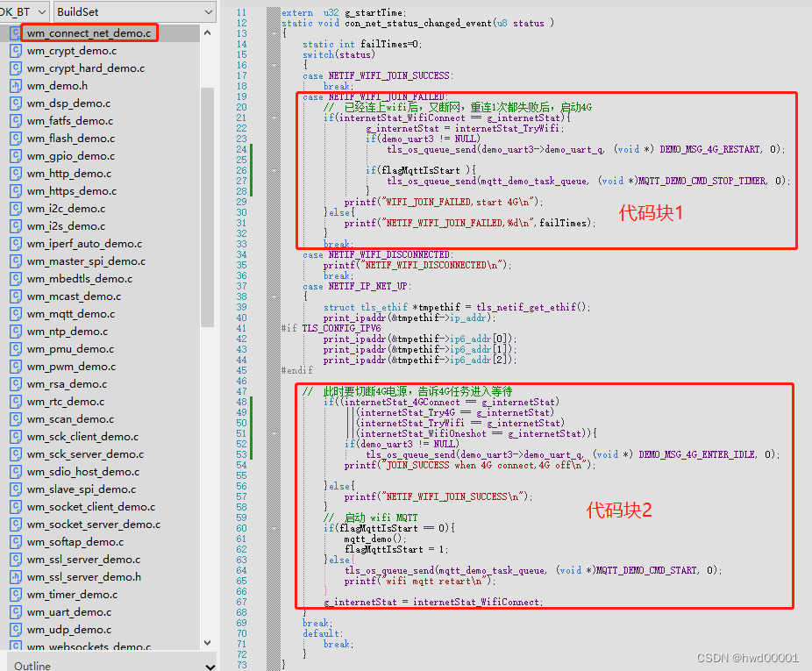The width and height of the screenshot is (812, 671).
Task: Open the BuildSet dropdown
Action: click(x=135, y=11)
